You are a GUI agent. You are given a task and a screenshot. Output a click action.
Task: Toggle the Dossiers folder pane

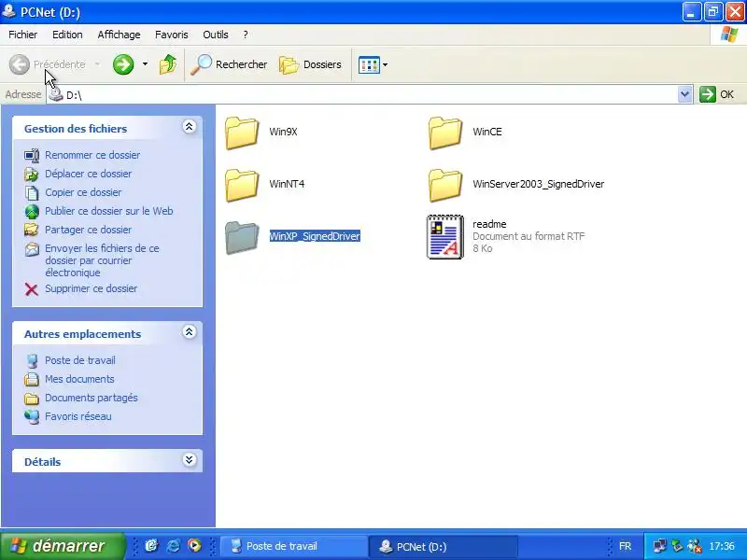tap(310, 64)
